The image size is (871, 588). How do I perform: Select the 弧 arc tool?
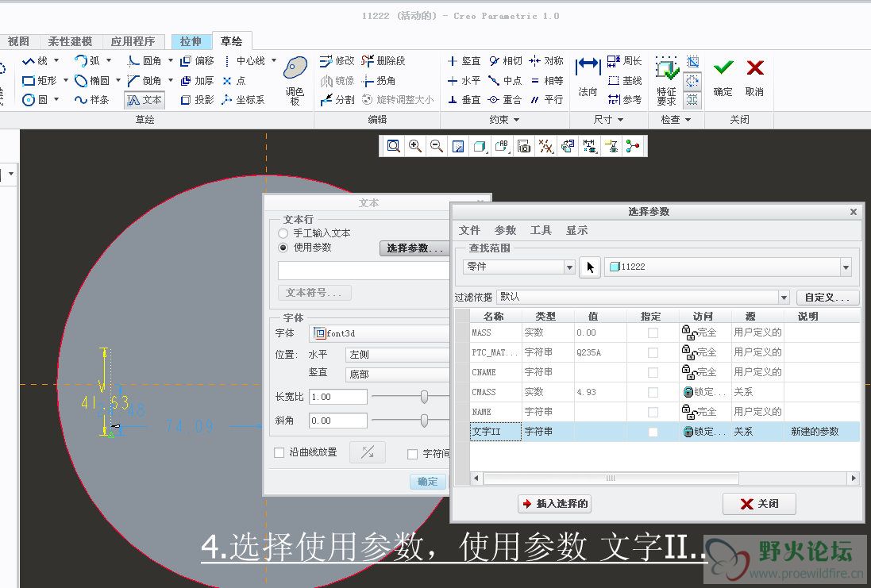[x=88, y=60]
